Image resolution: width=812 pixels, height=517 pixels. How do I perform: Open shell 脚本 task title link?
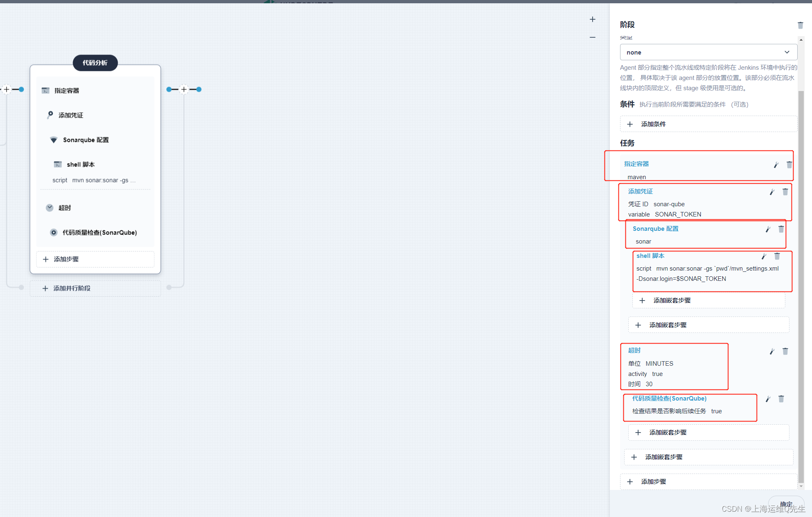point(650,256)
